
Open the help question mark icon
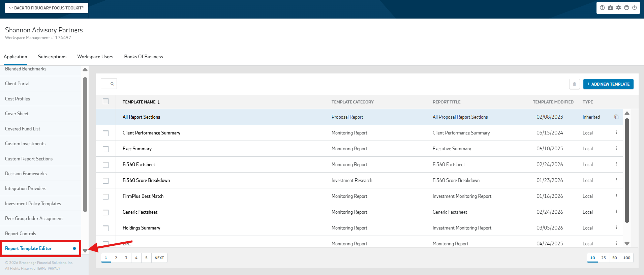(x=602, y=8)
